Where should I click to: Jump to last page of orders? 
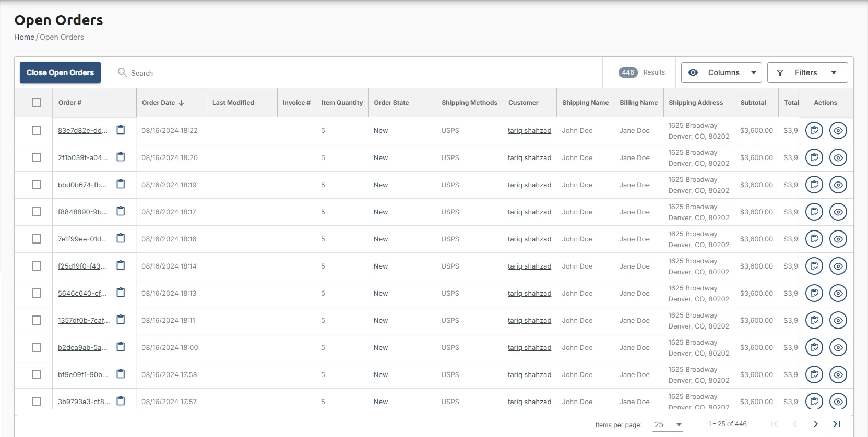pyautogui.click(x=837, y=424)
